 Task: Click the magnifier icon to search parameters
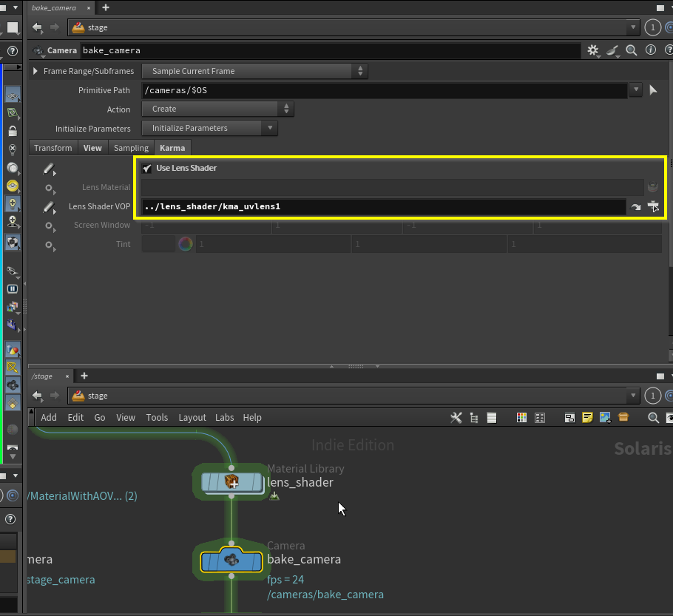click(x=631, y=50)
